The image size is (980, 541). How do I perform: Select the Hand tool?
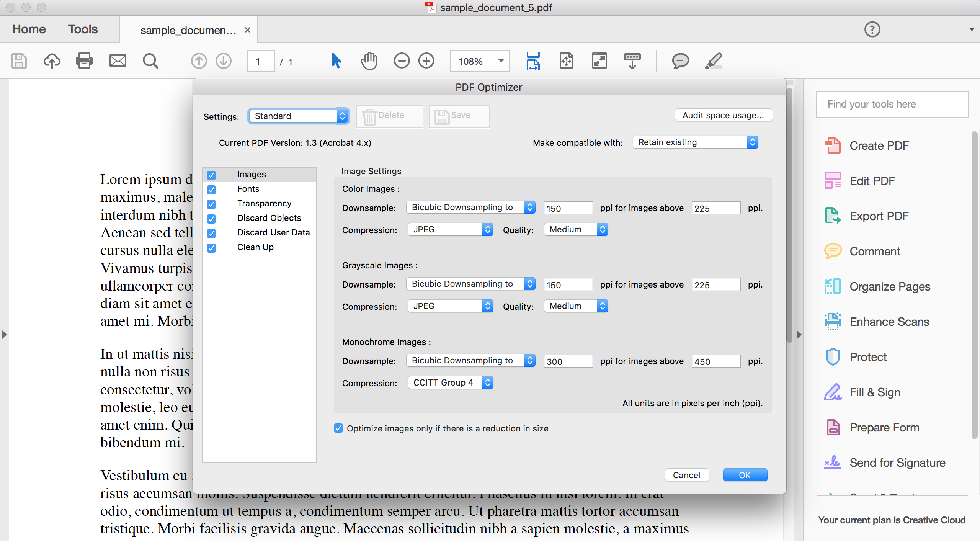pyautogui.click(x=369, y=60)
